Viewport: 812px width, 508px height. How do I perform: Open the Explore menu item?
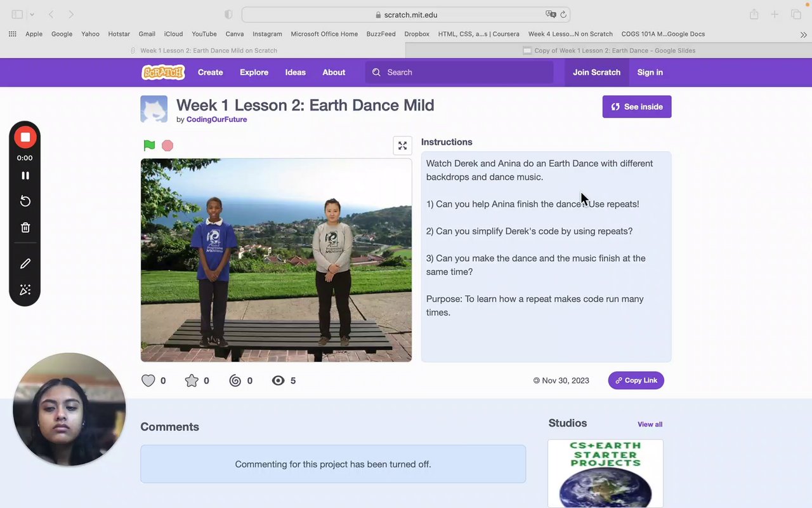[x=254, y=72]
